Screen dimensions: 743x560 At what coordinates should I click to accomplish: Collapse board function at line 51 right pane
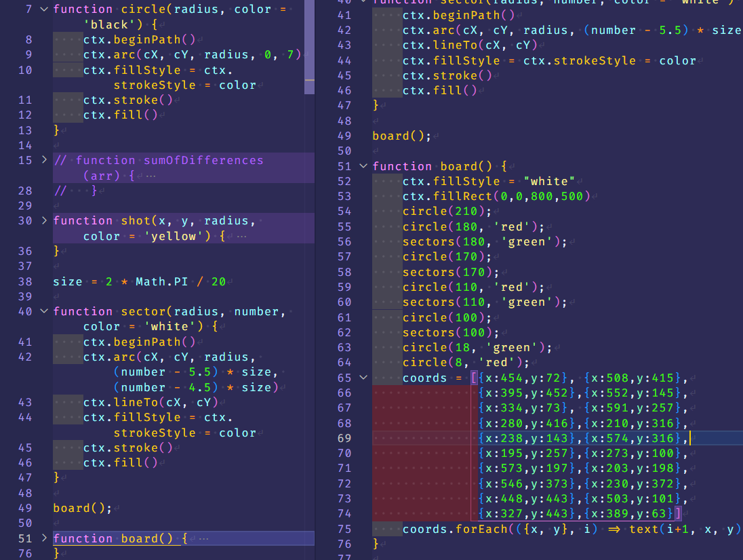tap(363, 166)
